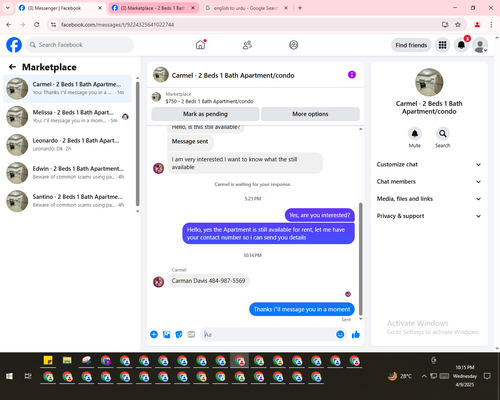
Task: Open the Facebook menu grid icon
Action: click(442, 45)
